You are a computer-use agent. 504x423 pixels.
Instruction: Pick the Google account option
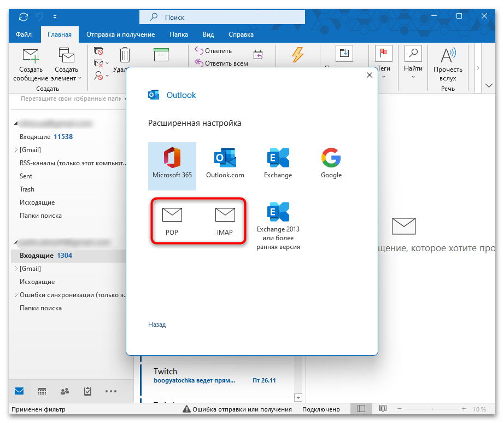tap(331, 163)
